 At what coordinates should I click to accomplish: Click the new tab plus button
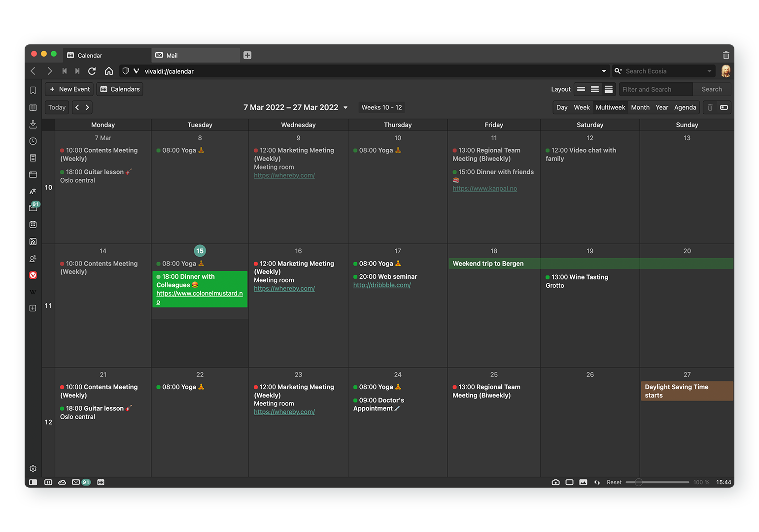coord(247,55)
